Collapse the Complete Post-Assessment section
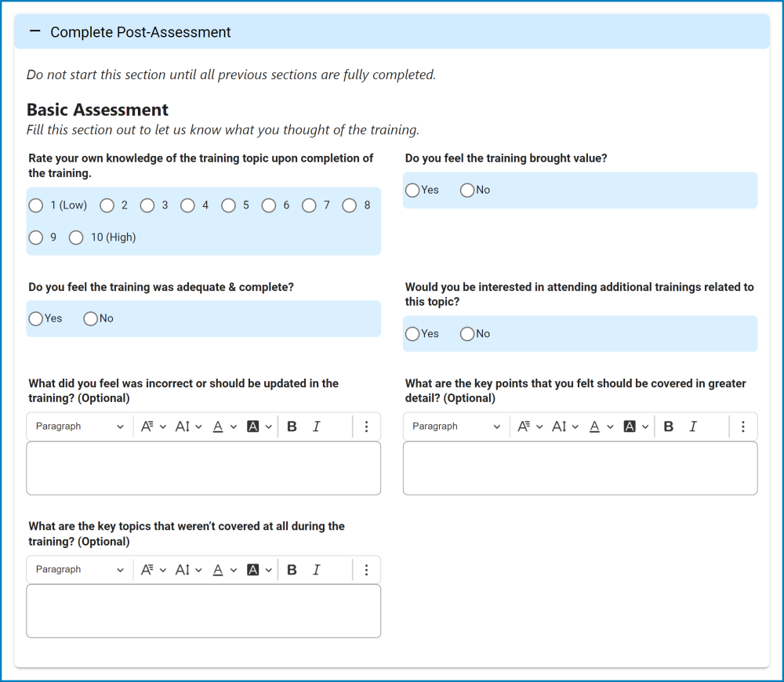784x682 pixels. coord(34,32)
